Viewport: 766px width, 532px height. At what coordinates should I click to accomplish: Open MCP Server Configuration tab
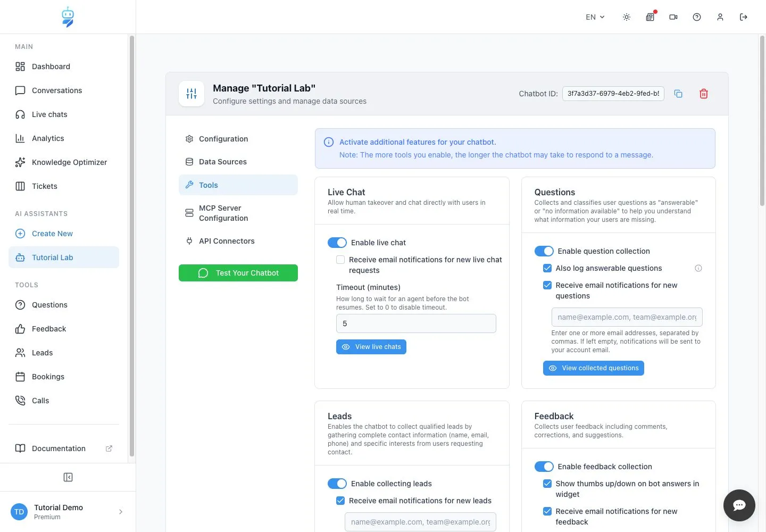pyautogui.click(x=238, y=213)
